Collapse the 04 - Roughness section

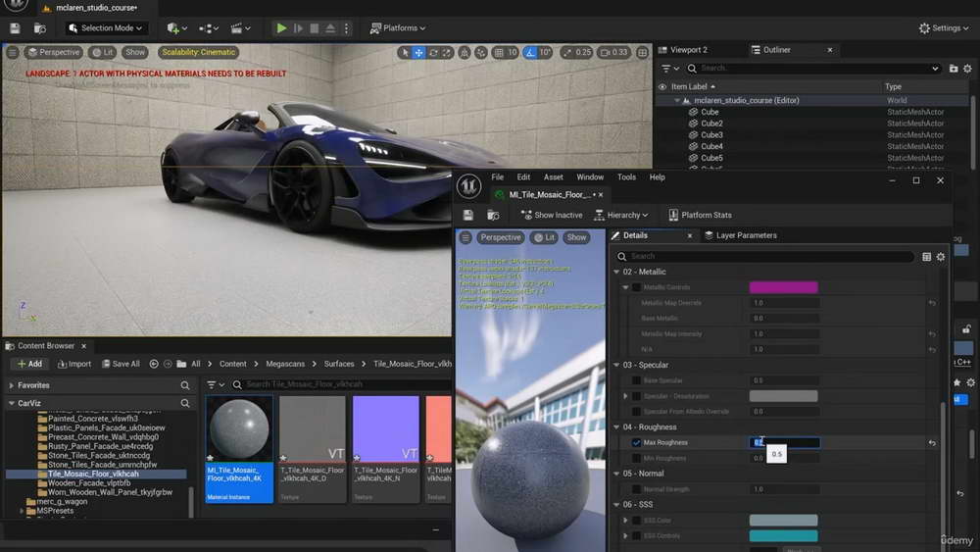pyautogui.click(x=616, y=427)
